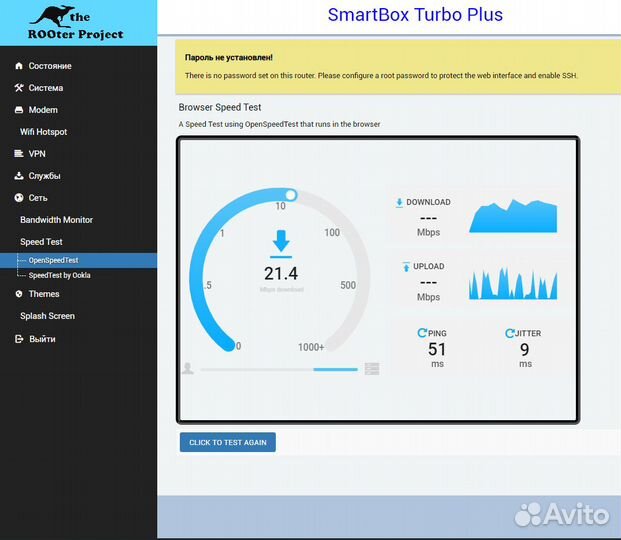Click the download speed graph
This screenshot has height=540, width=621.
[x=513, y=216]
